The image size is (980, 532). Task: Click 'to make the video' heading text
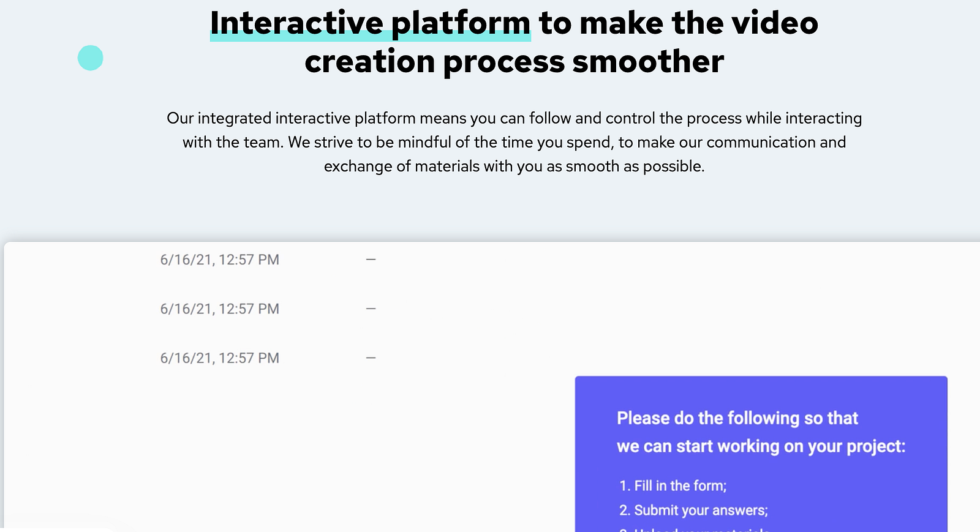coord(678,23)
